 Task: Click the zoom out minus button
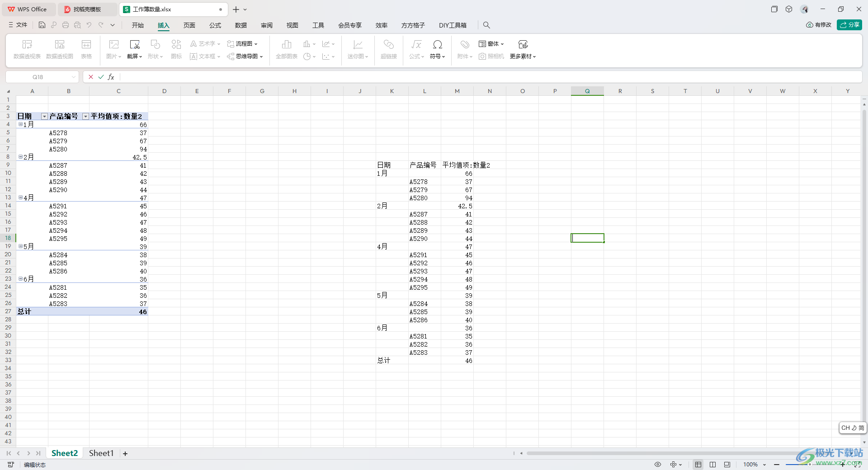[777, 465]
